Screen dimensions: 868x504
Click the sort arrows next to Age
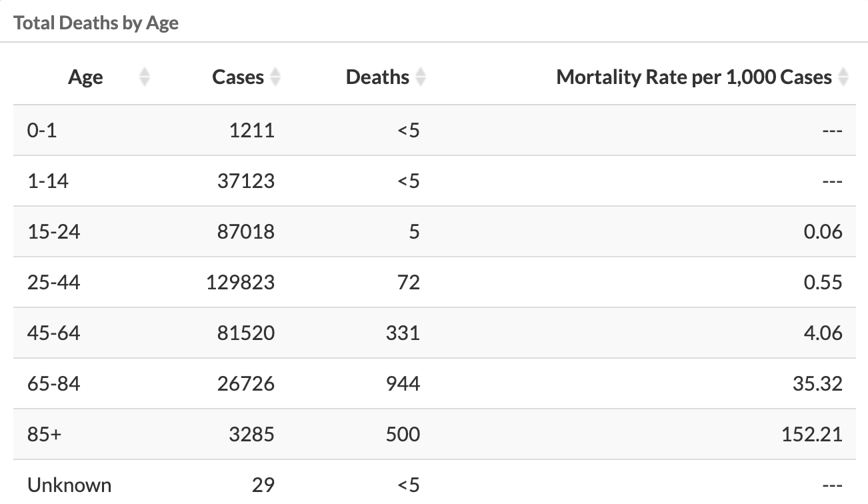point(144,77)
